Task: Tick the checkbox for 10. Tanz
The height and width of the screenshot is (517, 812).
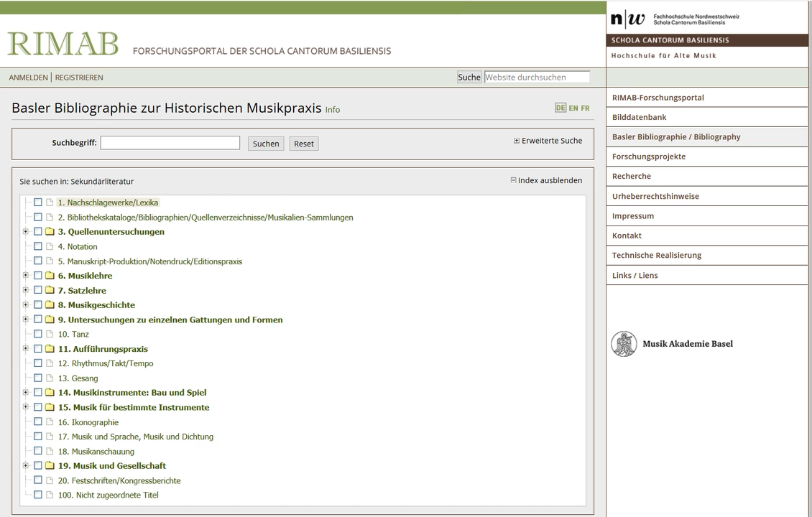Action: (38, 334)
